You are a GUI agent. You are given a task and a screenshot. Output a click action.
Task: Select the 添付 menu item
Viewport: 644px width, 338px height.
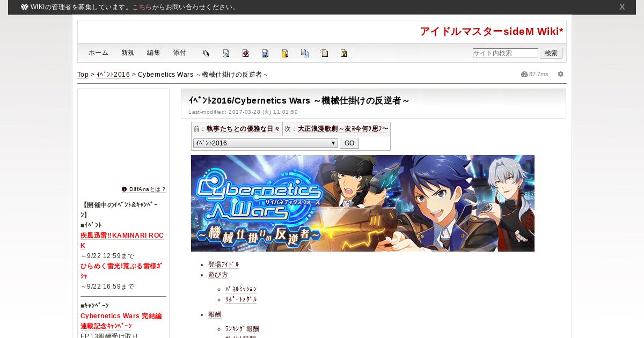(x=180, y=53)
